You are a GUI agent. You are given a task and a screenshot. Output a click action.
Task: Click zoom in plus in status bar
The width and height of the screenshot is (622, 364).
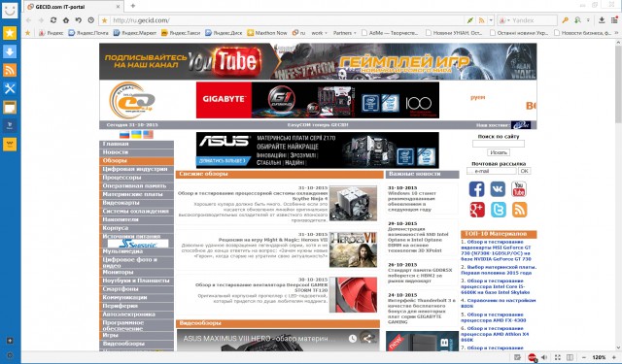pos(614,357)
